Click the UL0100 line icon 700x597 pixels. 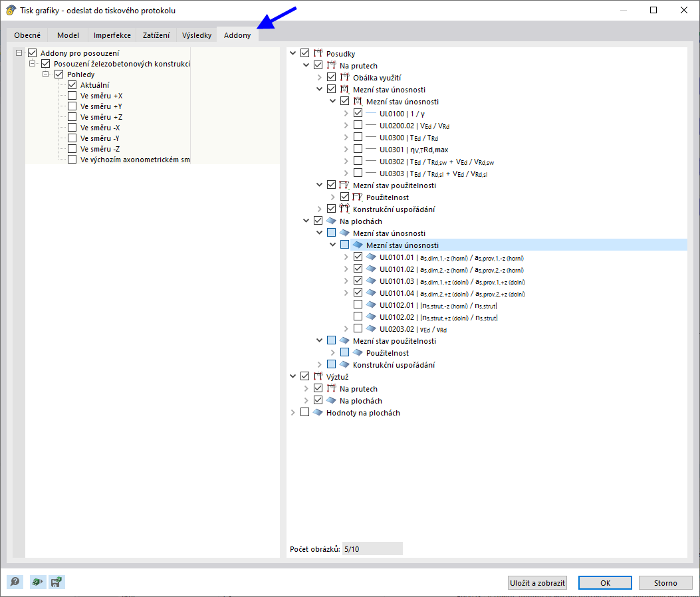point(371,114)
